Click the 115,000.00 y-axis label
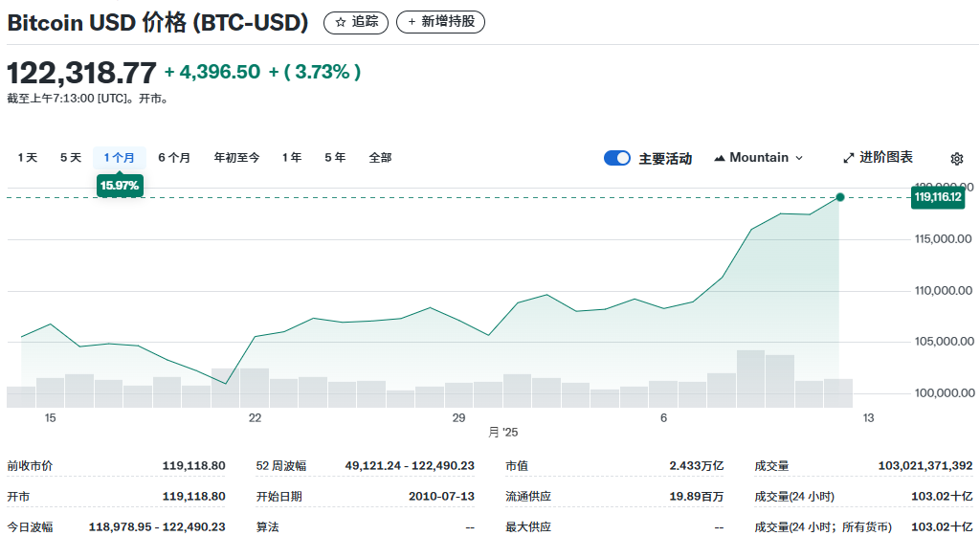Screen dimensions: 980x536 point(943,239)
